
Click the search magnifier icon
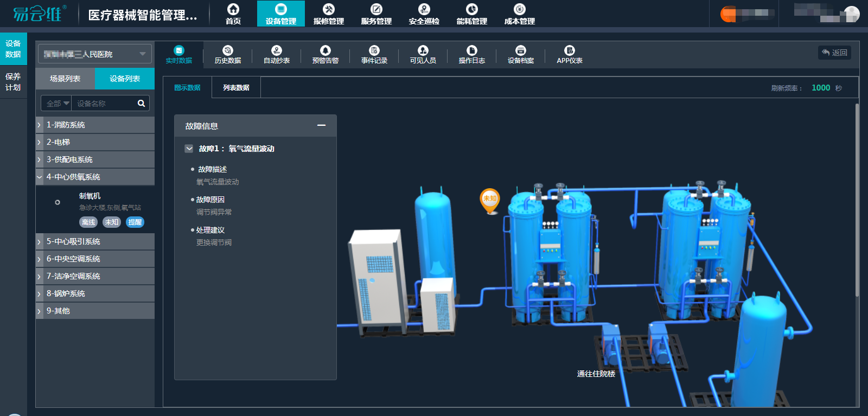[x=141, y=104]
